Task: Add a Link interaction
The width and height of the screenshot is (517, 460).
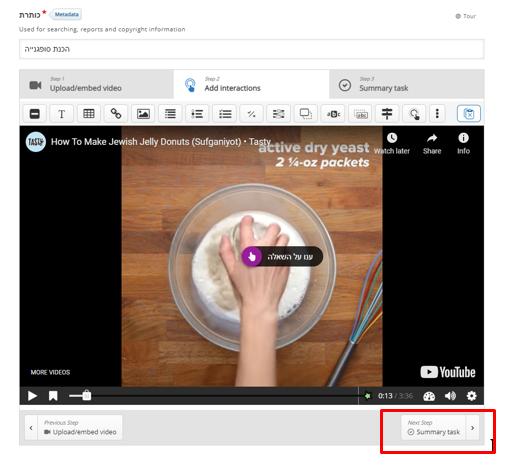Action: tap(116, 114)
